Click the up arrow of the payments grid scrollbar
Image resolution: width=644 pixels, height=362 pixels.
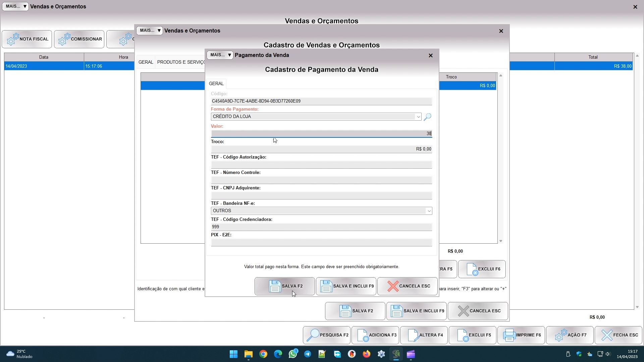501,75
